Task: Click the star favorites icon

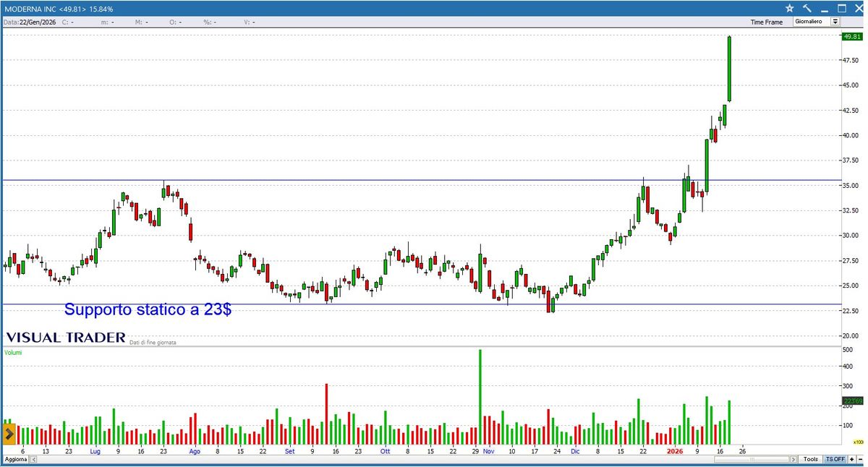Action: (x=789, y=8)
